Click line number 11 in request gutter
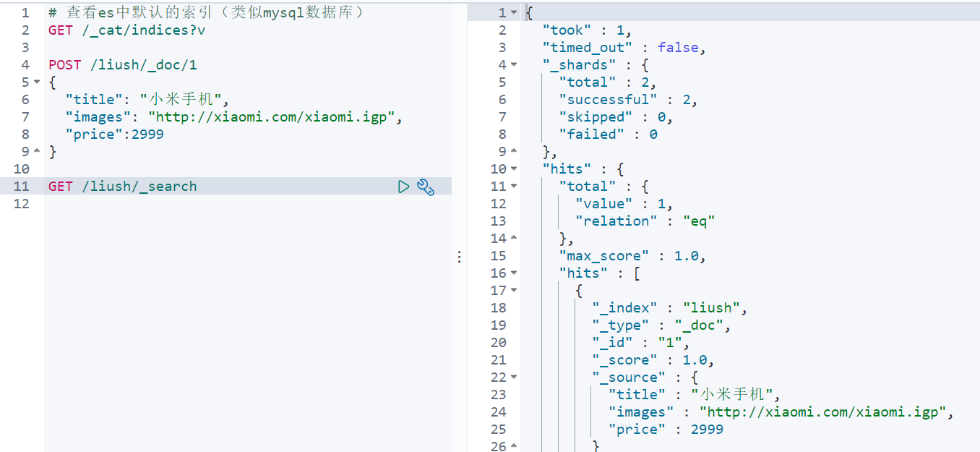The width and height of the screenshot is (980, 452). [22, 187]
